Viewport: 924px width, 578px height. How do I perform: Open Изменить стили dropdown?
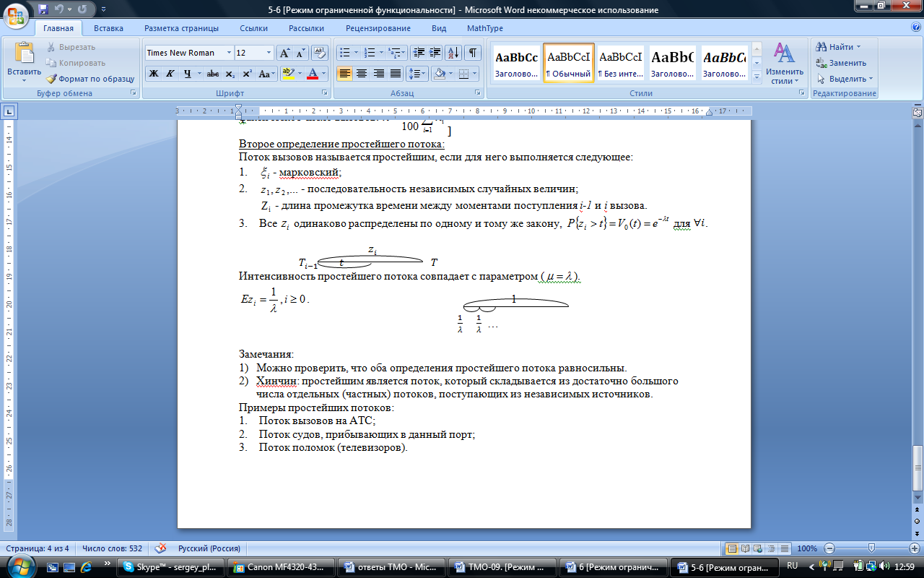pyautogui.click(x=785, y=62)
